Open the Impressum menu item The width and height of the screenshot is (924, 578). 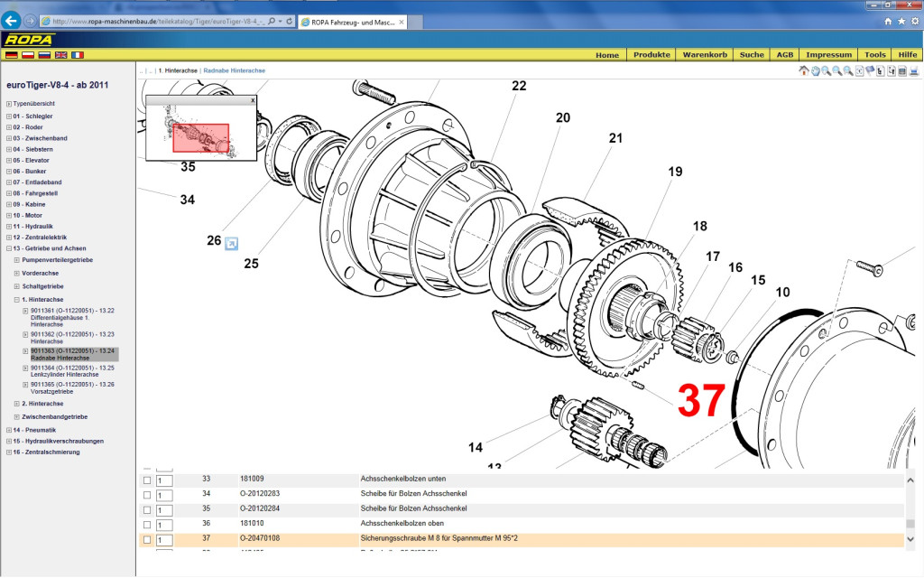[x=828, y=55]
